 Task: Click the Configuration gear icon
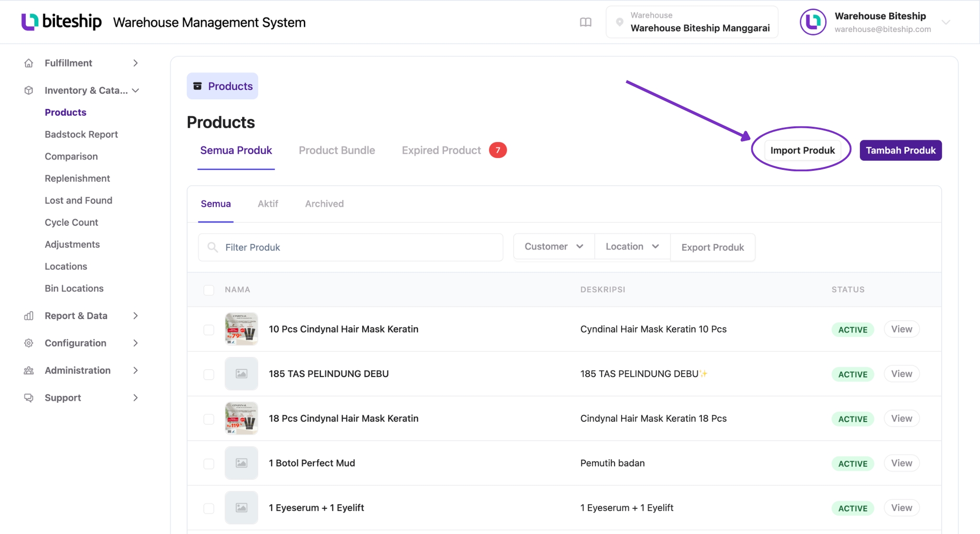tap(29, 343)
